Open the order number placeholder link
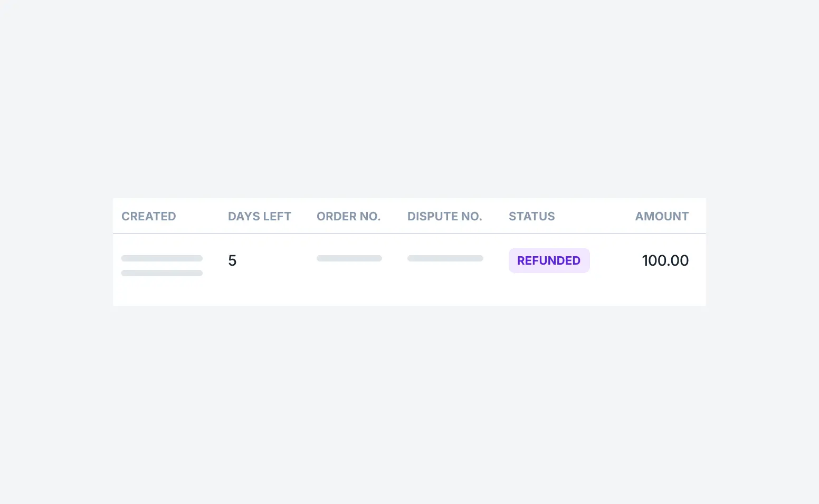 [349, 258]
